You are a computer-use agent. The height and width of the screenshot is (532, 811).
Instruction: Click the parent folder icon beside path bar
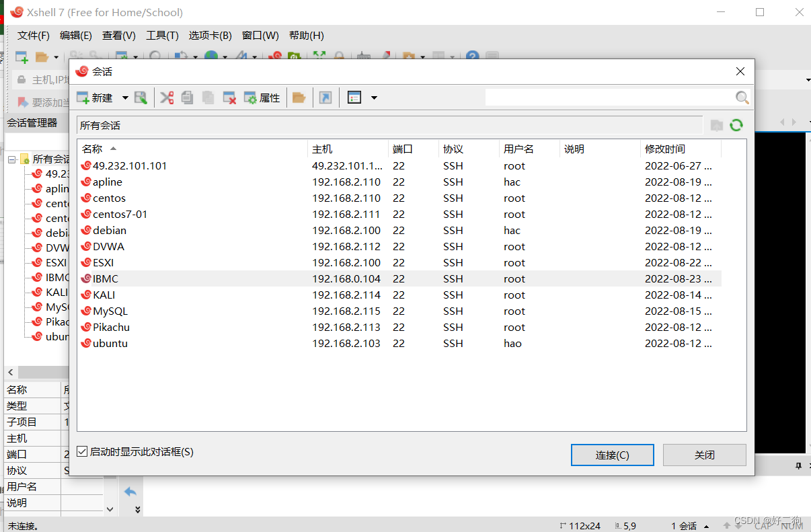tap(717, 125)
